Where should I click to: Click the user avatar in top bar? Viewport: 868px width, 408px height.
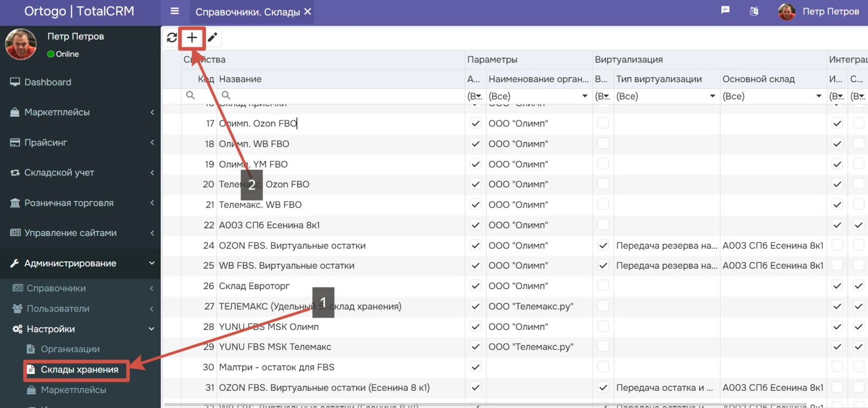pos(787,12)
